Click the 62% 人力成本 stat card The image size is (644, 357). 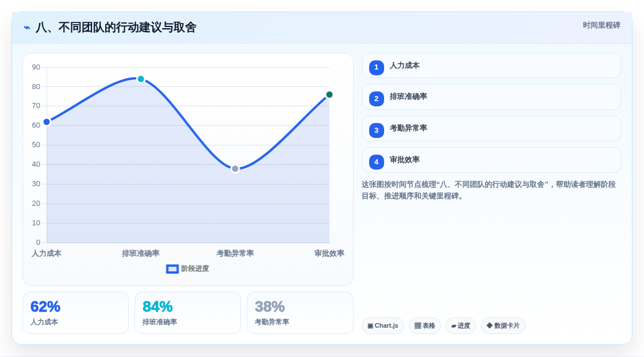pyautogui.click(x=75, y=313)
